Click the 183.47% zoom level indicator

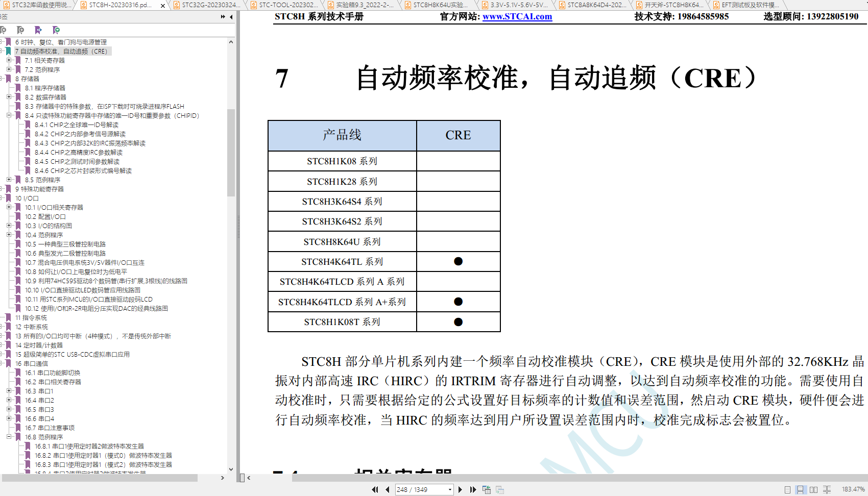853,489
